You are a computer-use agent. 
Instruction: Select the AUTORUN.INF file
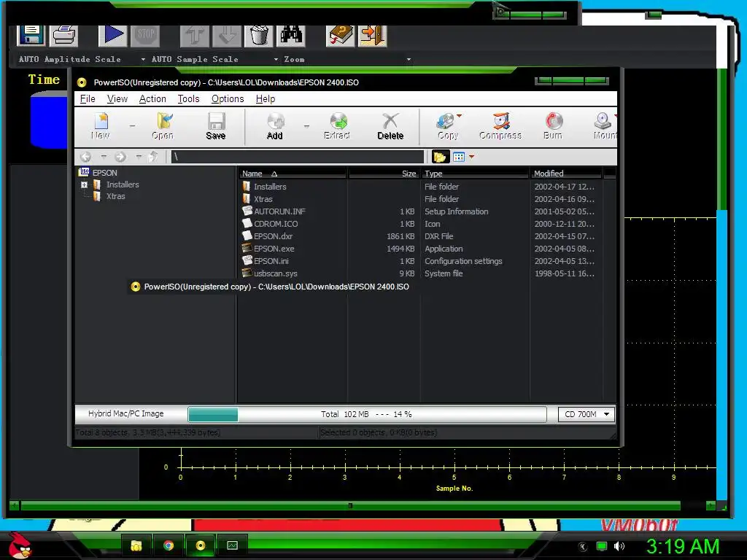279,211
